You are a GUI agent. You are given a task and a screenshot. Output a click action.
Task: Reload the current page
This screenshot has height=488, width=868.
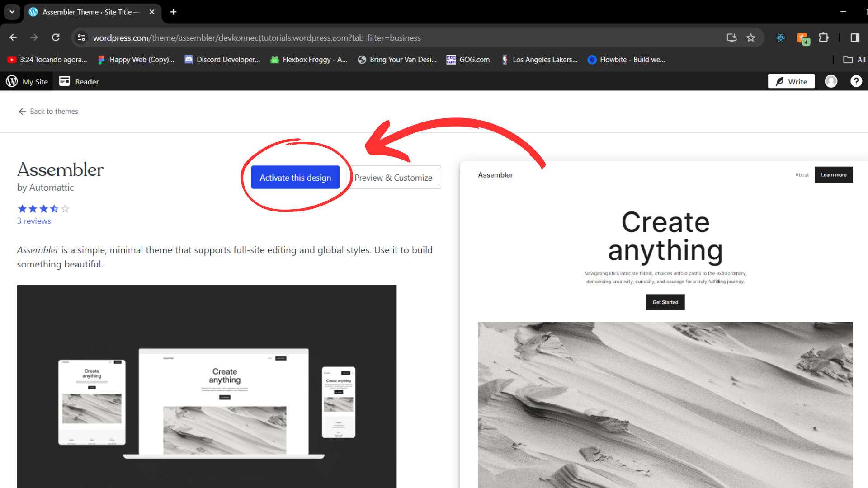click(56, 38)
